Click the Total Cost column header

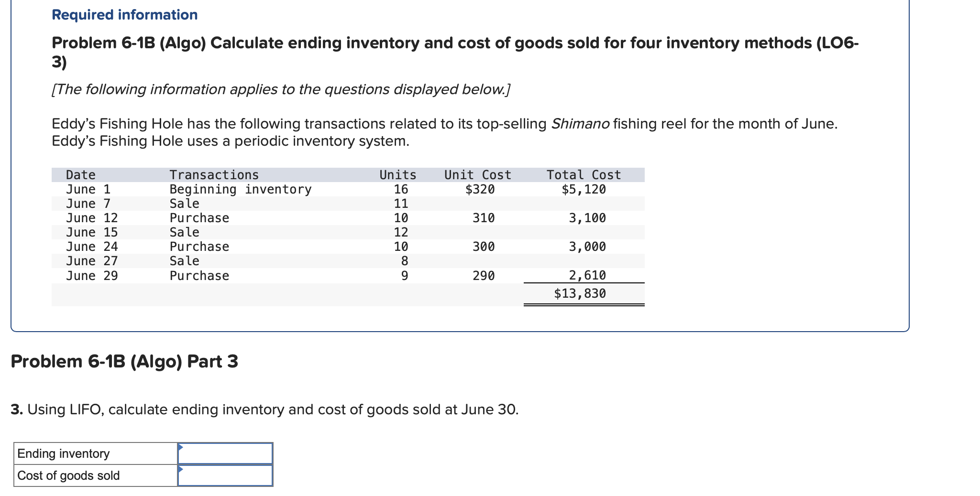584,174
